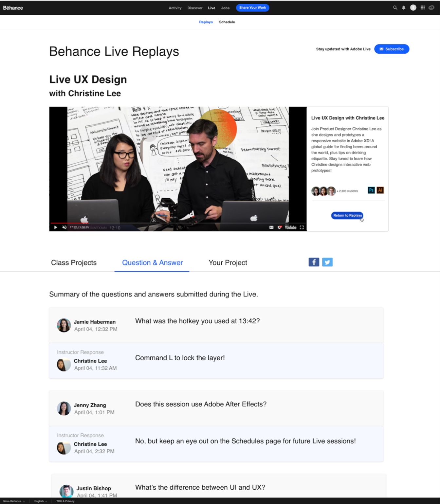Viewport: 440px width, 504px height.
Task: Switch to the Replays sub-tab
Action: point(206,22)
